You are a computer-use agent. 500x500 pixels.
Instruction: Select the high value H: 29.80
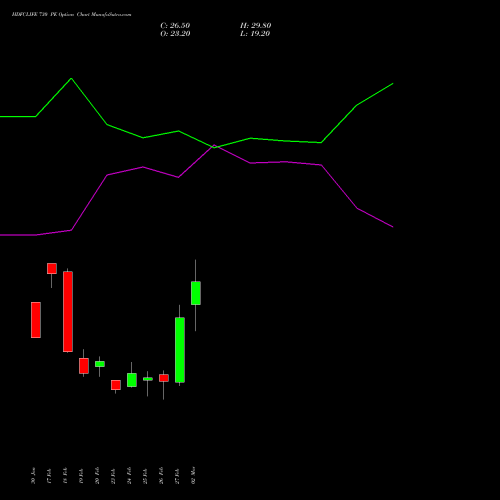pos(256,26)
